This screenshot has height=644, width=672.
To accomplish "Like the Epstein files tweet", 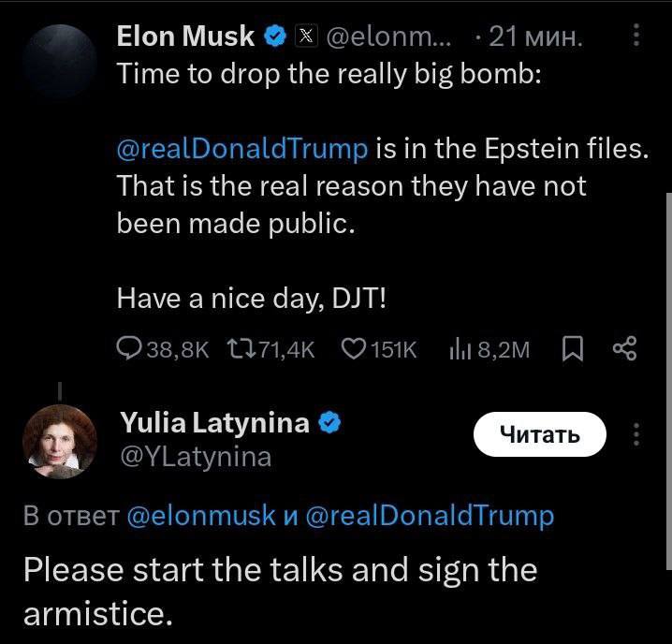I will [x=353, y=349].
